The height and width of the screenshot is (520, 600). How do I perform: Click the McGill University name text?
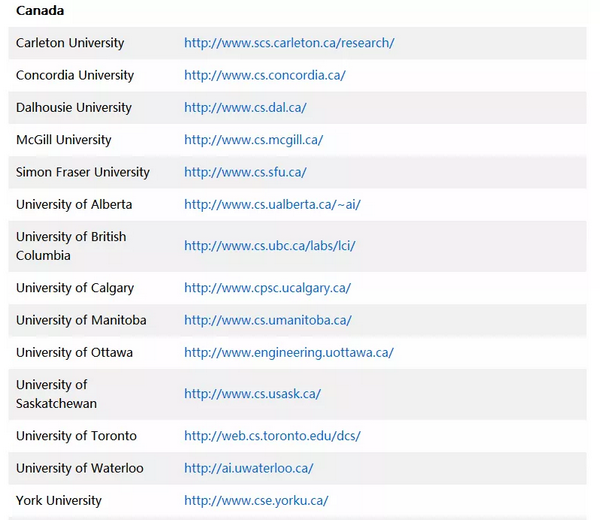[x=64, y=140]
